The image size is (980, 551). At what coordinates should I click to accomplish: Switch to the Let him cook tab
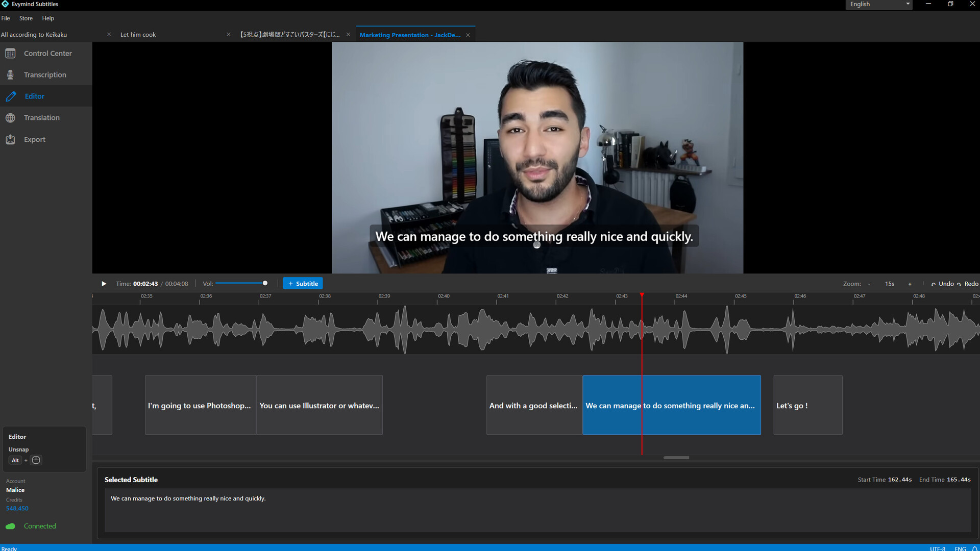[138, 35]
